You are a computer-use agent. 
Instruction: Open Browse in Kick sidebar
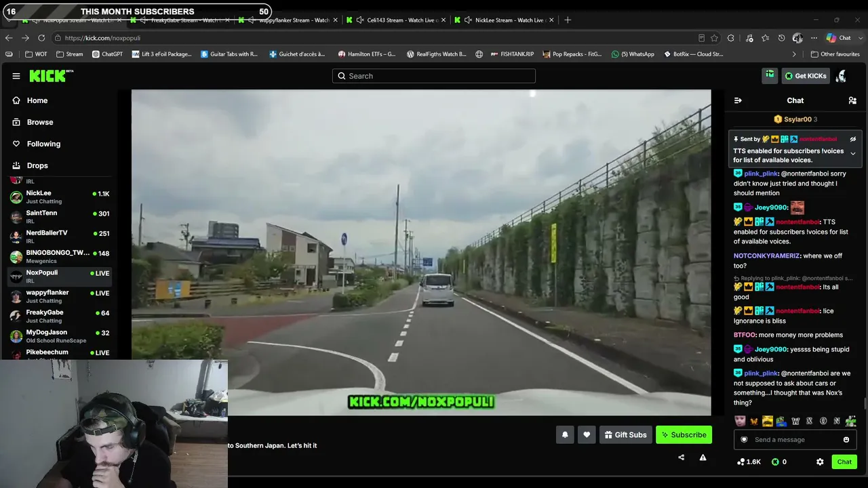[x=40, y=122]
